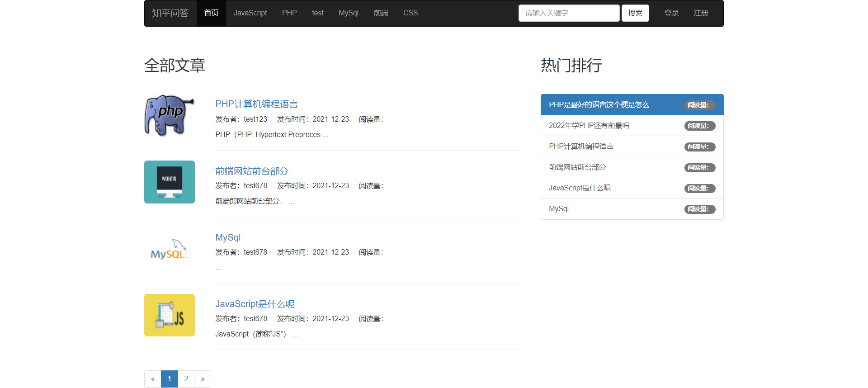Open the MySql category in navbar

pos(349,13)
